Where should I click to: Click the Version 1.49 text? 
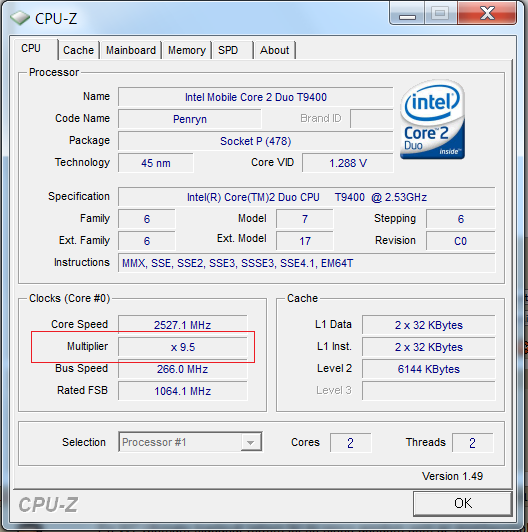(452, 476)
